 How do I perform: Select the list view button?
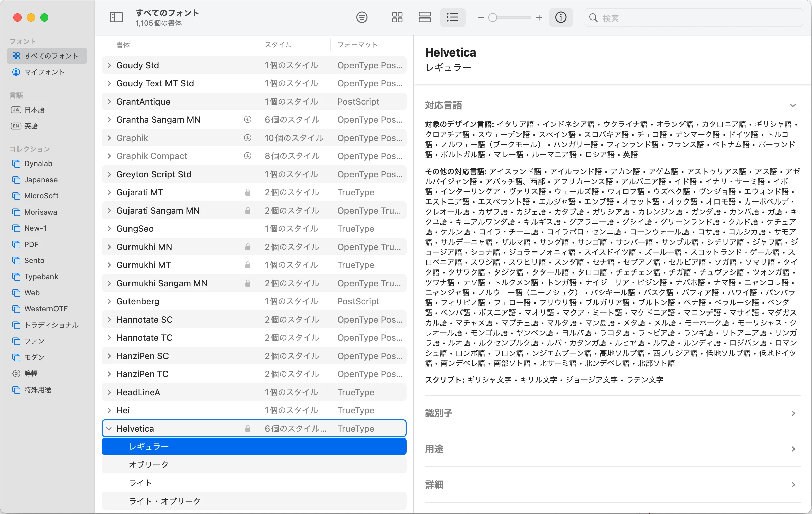point(452,17)
